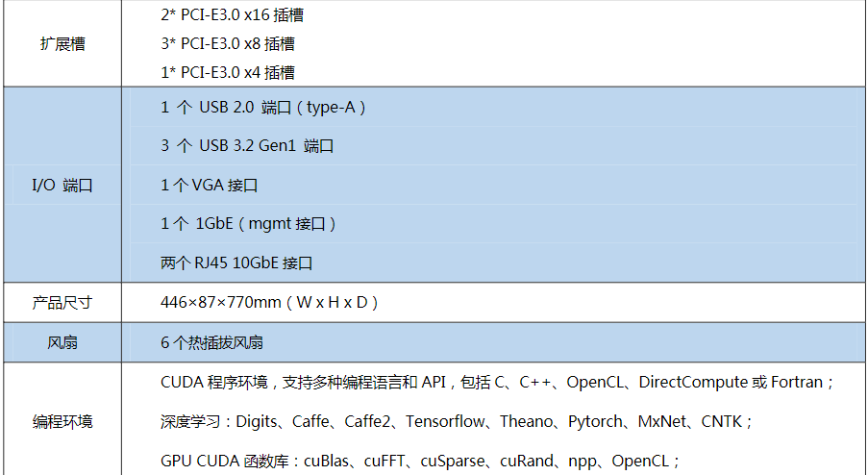Select the USB 2.0 端口 type-A line
868x475 pixels.
tap(263, 108)
